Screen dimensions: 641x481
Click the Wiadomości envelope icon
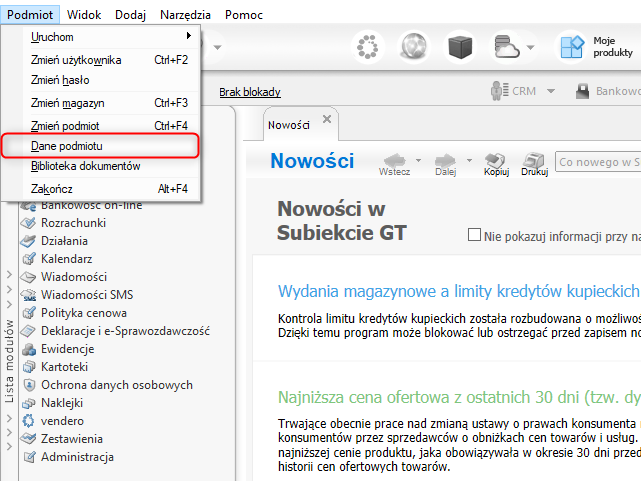29,277
